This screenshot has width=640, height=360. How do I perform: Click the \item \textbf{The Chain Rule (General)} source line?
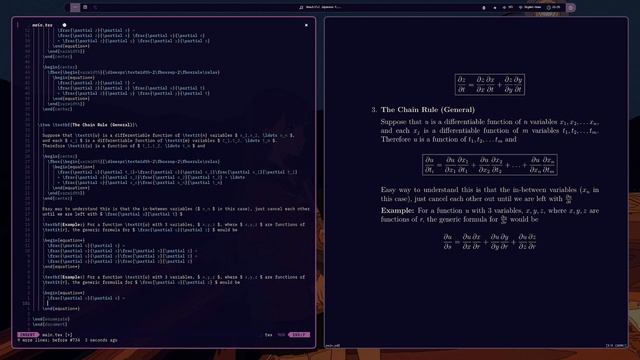(87, 125)
